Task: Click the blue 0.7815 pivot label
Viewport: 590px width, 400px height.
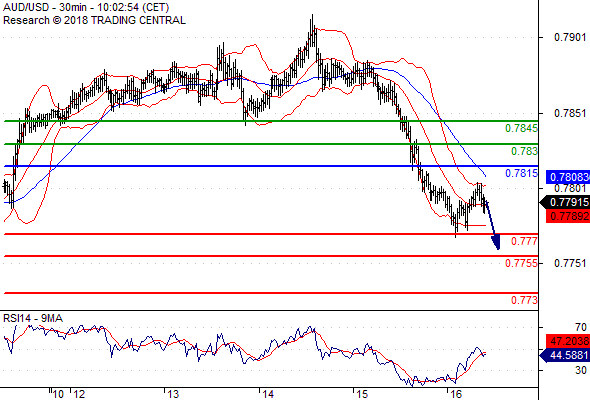Action: coord(521,173)
